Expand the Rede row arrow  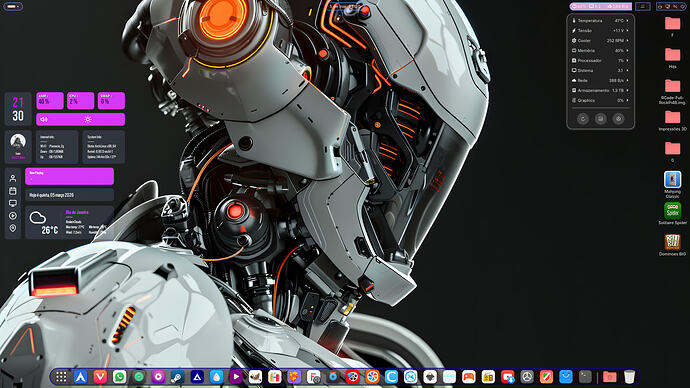pos(628,81)
